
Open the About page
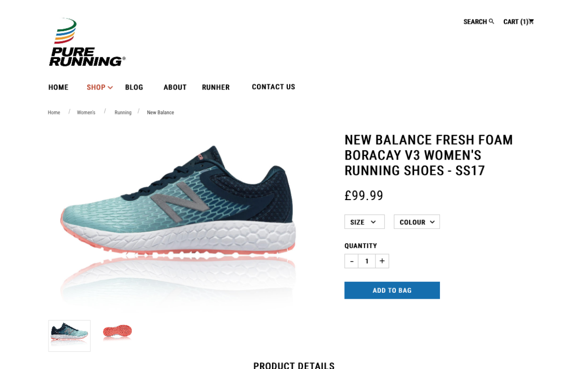tap(175, 87)
